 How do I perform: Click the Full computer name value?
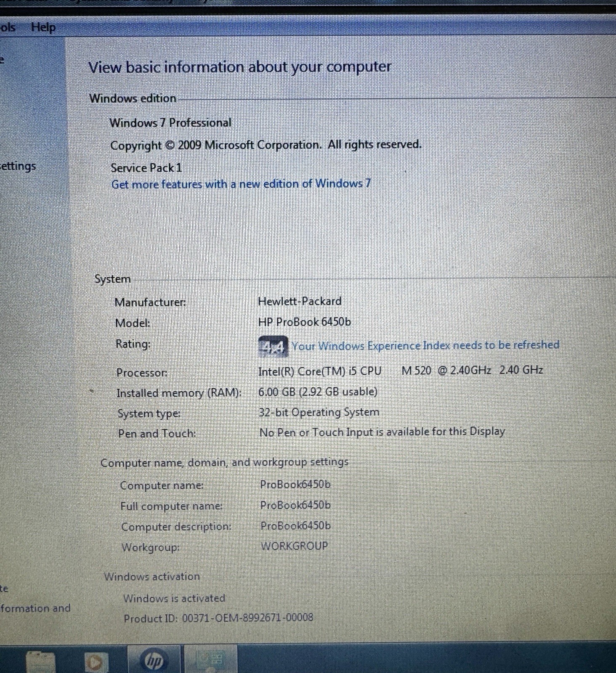coord(295,505)
